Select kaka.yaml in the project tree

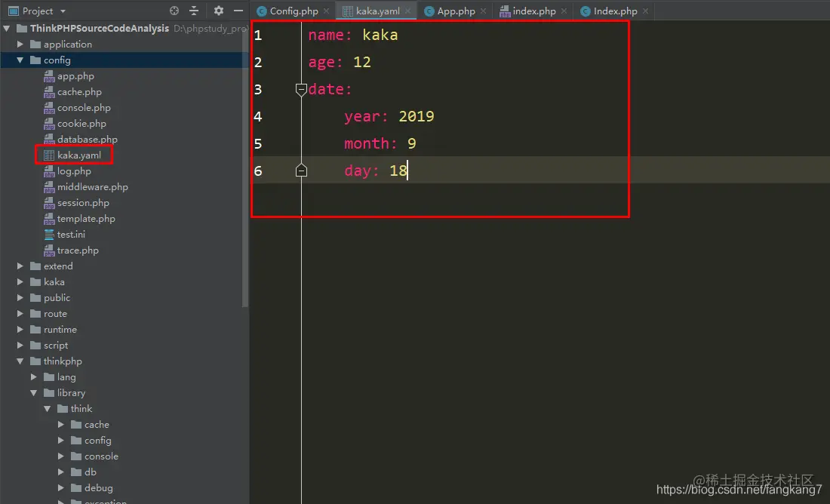pos(79,155)
